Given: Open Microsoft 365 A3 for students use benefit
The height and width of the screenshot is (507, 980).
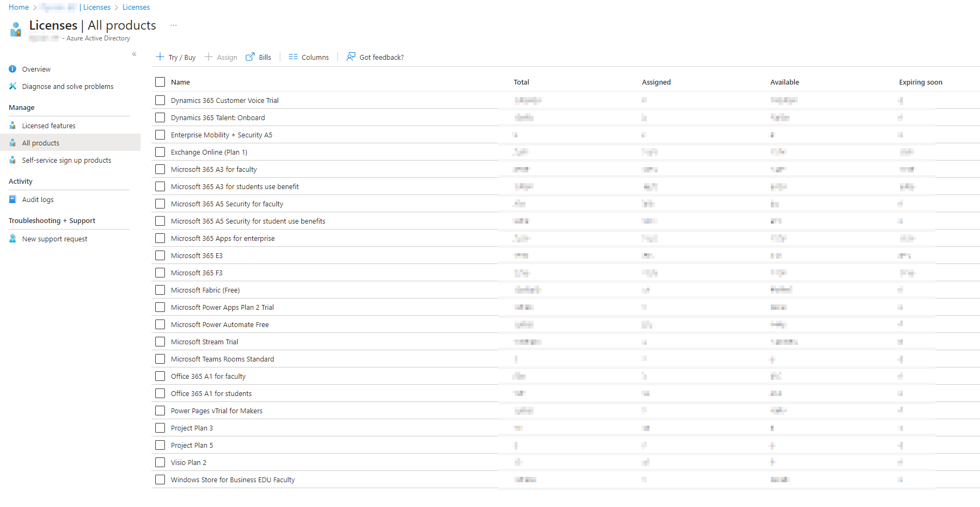Looking at the screenshot, I should click(x=235, y=186).
